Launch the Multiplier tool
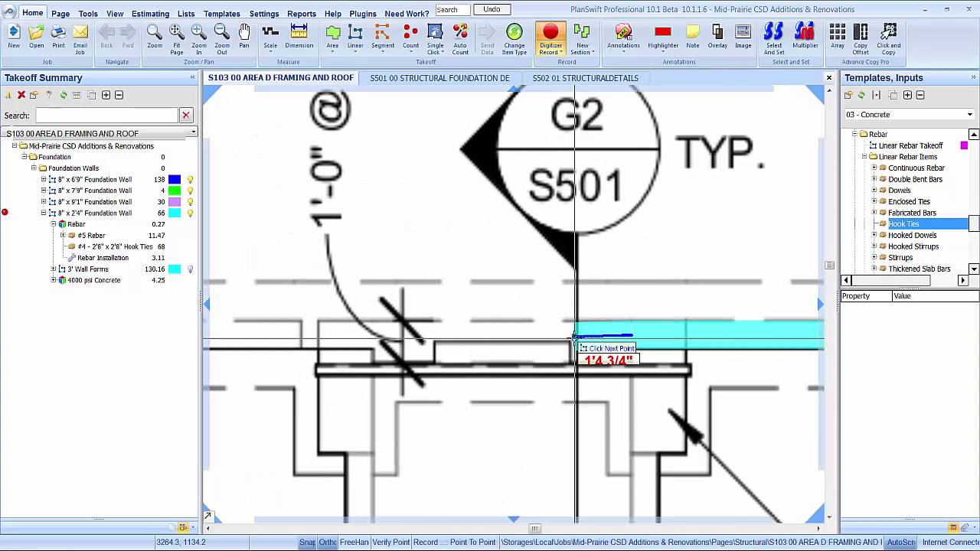The width and height of the screenshot is (980, 551). [x=805, y=36]
